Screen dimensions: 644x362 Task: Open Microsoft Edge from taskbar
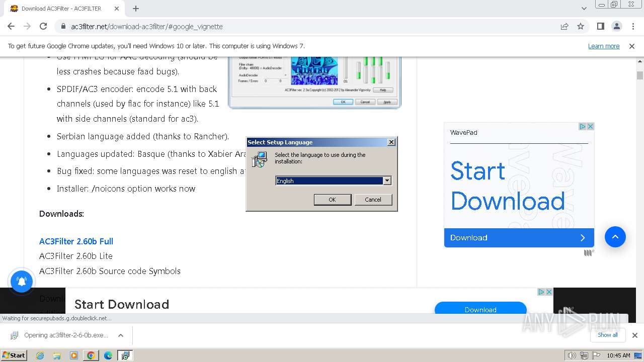[x=108, y=355]
